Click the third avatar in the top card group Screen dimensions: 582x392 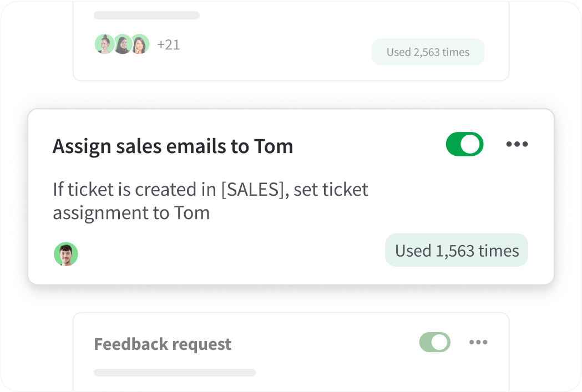140,44
